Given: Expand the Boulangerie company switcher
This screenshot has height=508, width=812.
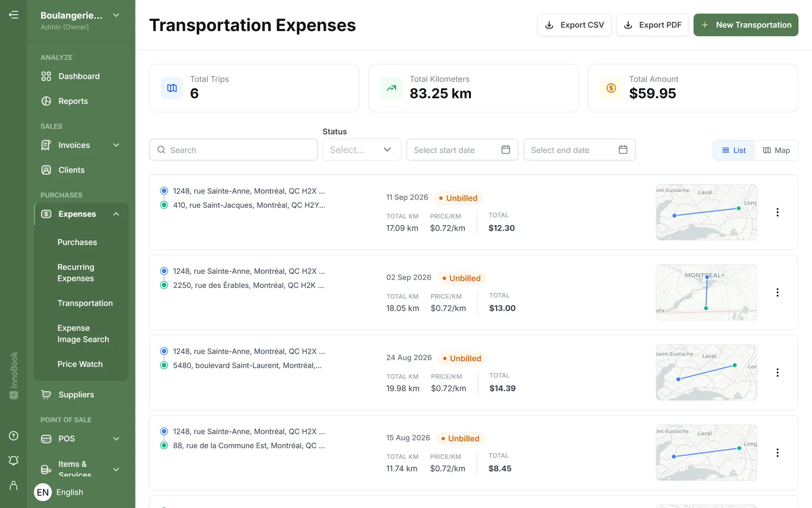Looking at the screenshot, I should point(116,15).
